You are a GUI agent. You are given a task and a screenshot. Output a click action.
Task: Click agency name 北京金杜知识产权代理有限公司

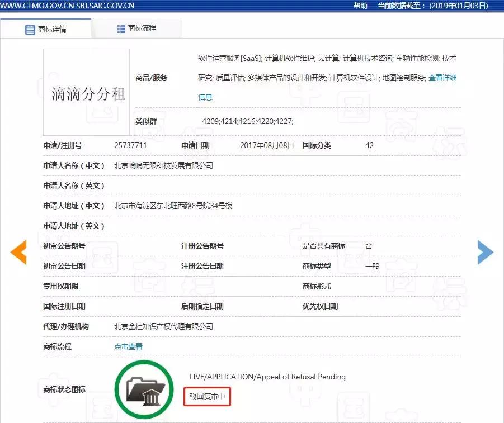[x=163, y=326]
